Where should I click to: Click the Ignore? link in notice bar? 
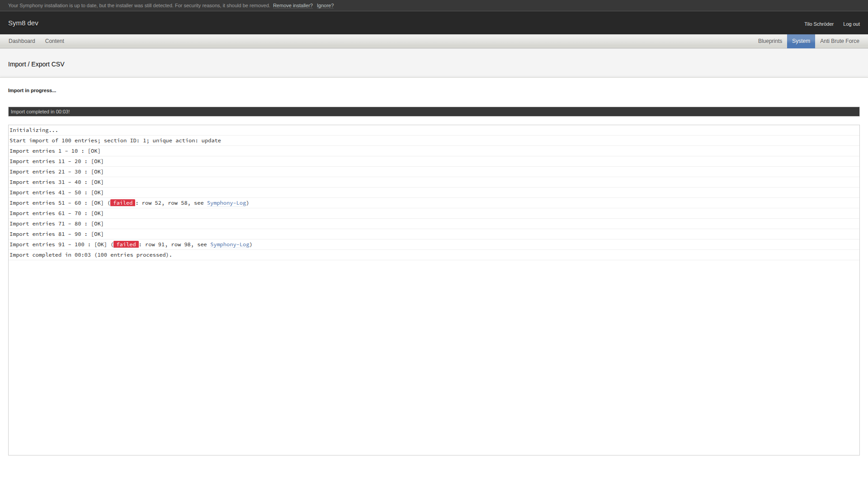tap(325, 5)
